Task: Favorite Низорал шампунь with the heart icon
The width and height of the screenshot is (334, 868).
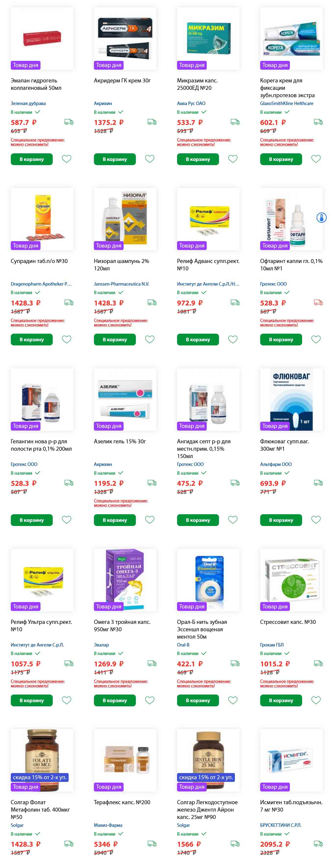Action: [150, 339]
